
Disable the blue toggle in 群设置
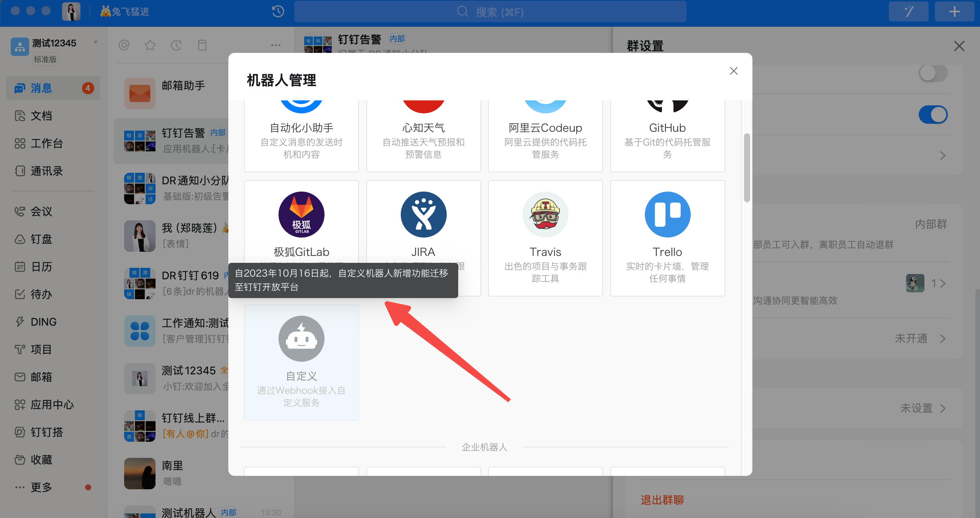click(933, 115)
